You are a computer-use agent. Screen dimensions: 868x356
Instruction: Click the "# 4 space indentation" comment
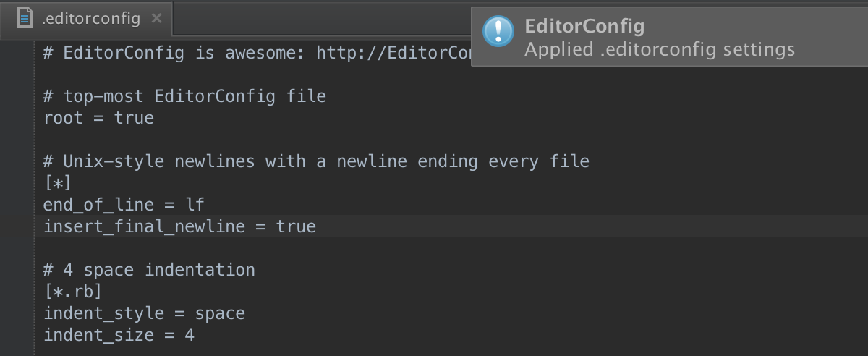coord(149,270)
